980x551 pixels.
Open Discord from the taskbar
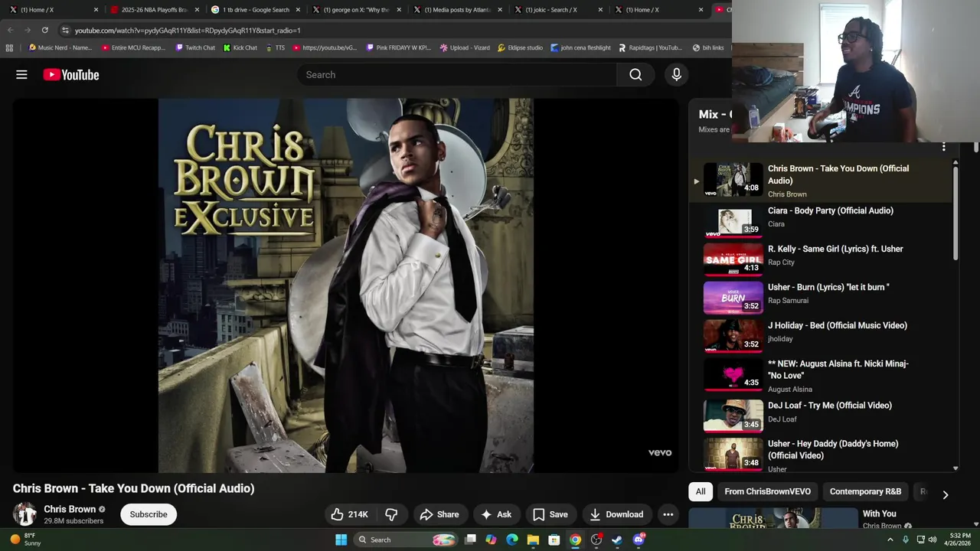tap(639, 540)
